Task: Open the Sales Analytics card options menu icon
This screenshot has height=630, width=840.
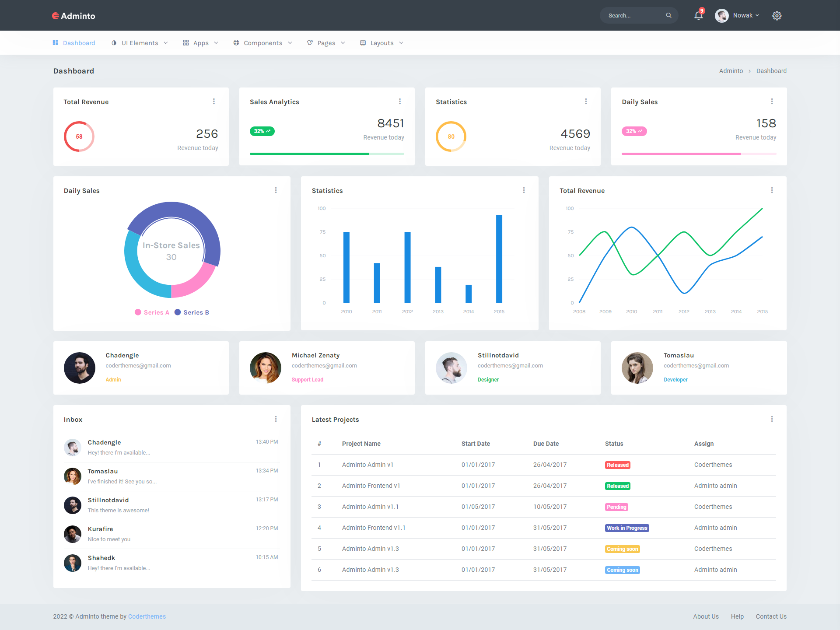Action: point(400,101)
